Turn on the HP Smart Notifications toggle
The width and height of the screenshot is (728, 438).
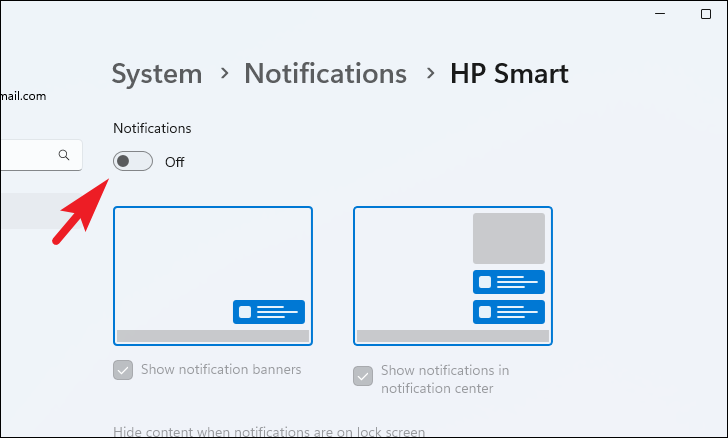(x=133, y=161)
